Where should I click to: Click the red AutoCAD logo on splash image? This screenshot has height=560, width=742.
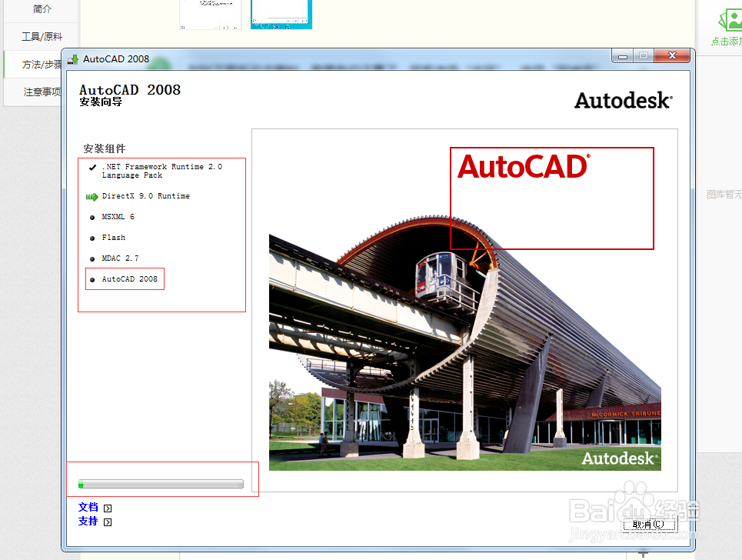tap(524, 167)
